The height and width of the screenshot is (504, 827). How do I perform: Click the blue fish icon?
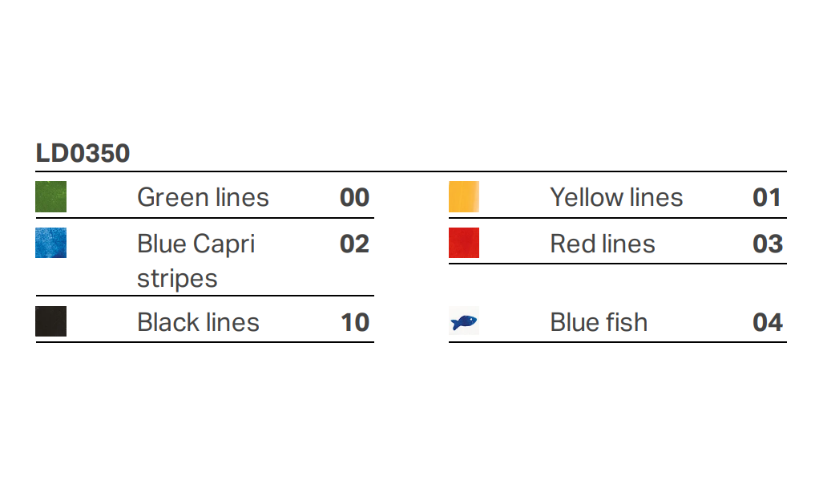464,322
